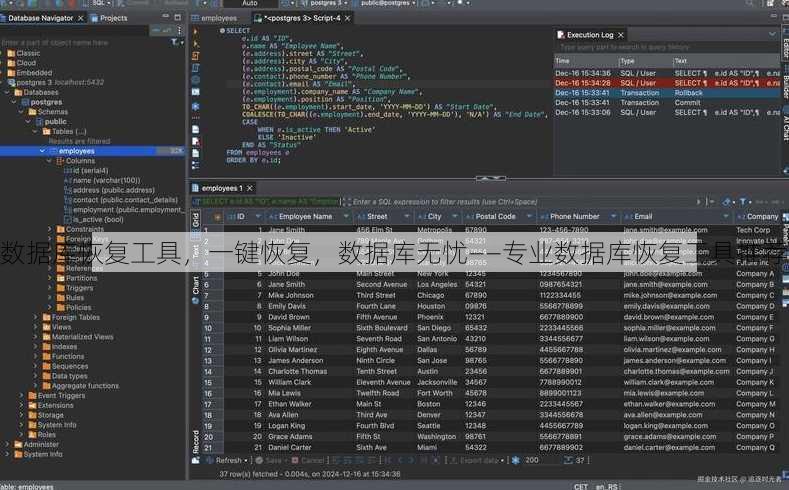Edit the fetch size field showing 200
Image resolution: width=789 pixels, height=490 pixels.
[x=540, y=460]
